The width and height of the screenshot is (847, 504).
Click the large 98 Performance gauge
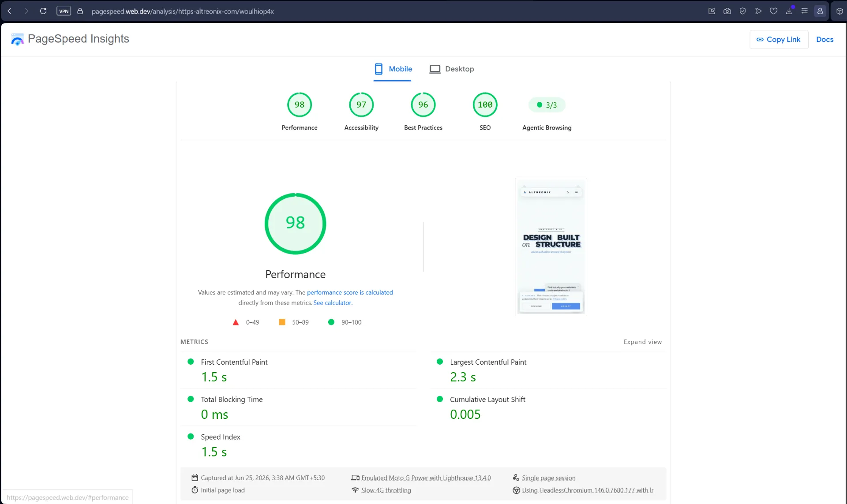click(x=295, y=224)
